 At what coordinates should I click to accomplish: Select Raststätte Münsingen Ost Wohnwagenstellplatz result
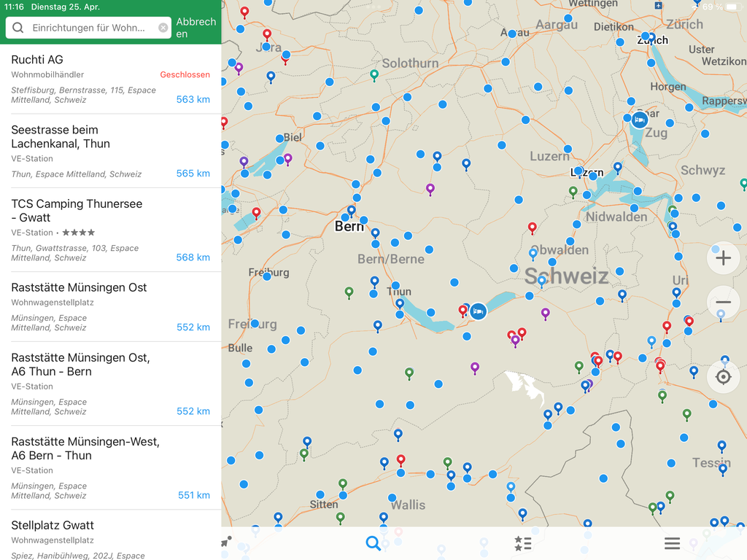pos(111,307)
